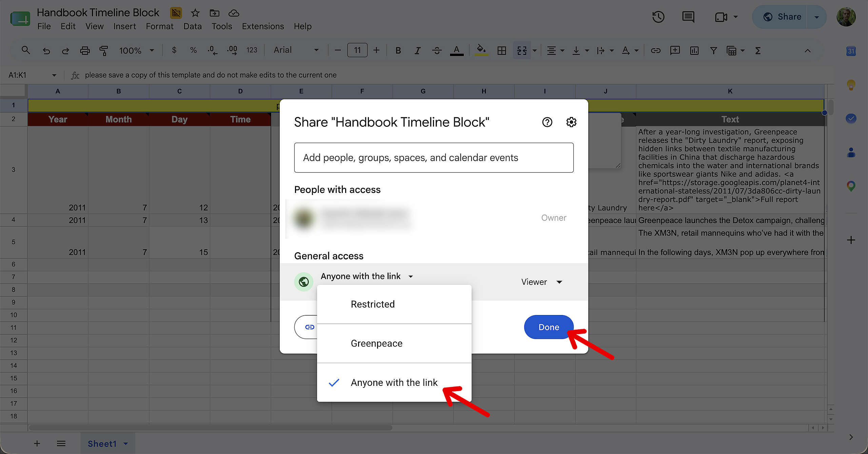868x454 pixels.
Task: Open Google Calendar side panel
Action: (851, 51)
